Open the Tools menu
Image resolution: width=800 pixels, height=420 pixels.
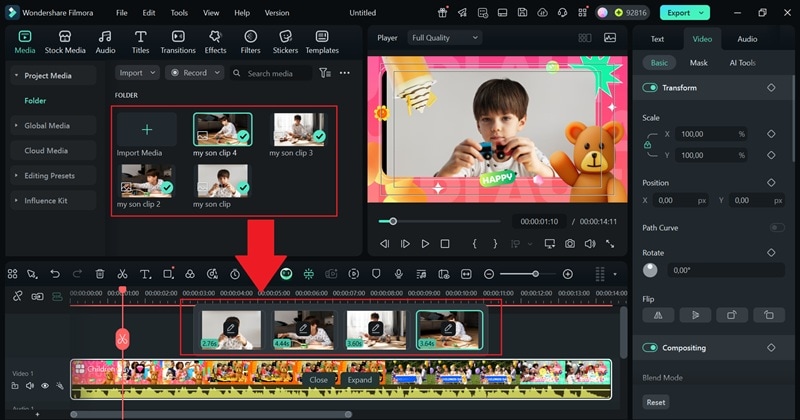point(179,13)
